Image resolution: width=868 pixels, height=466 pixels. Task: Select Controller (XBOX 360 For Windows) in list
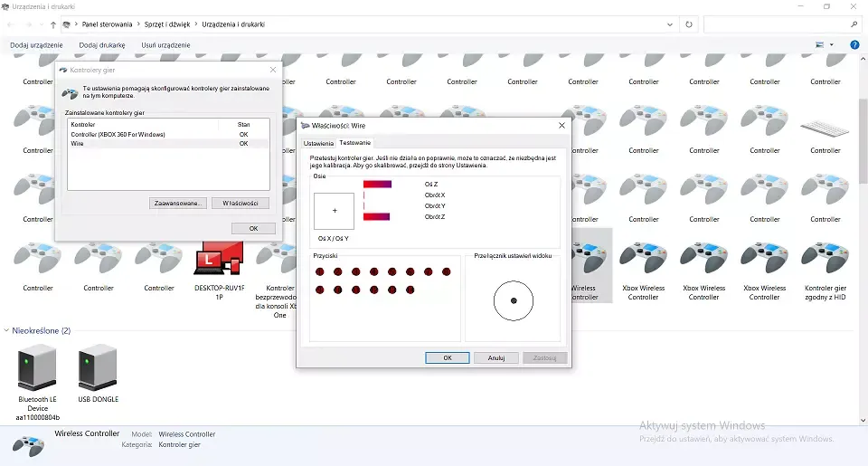(118, 134)
